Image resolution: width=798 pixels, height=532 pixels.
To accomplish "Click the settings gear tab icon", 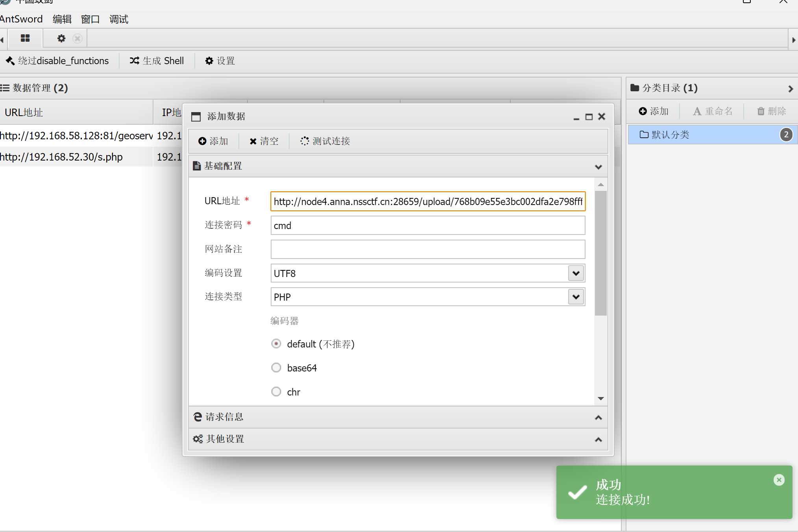I will [x=61, y=38].
